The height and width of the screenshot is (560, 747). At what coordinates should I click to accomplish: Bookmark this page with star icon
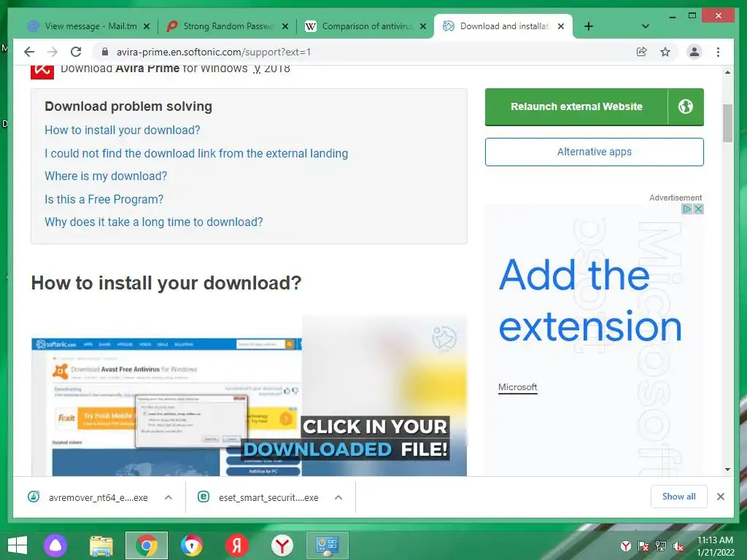[665, 52]
